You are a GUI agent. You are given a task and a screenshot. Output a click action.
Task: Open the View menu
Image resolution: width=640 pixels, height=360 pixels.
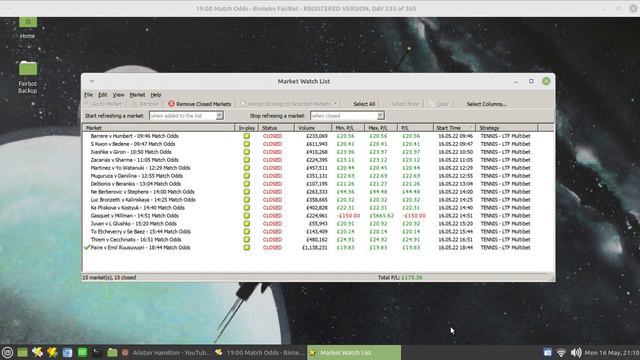click(118, 95)
